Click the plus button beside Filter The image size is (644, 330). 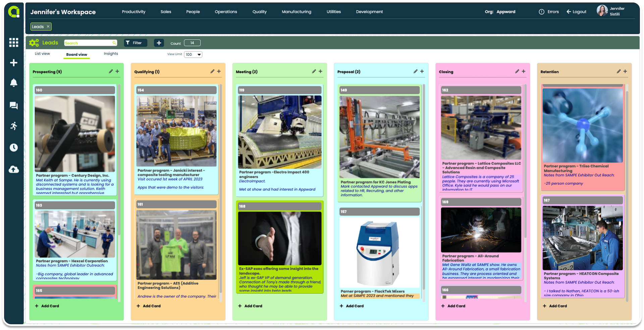[x=159, y=43]
